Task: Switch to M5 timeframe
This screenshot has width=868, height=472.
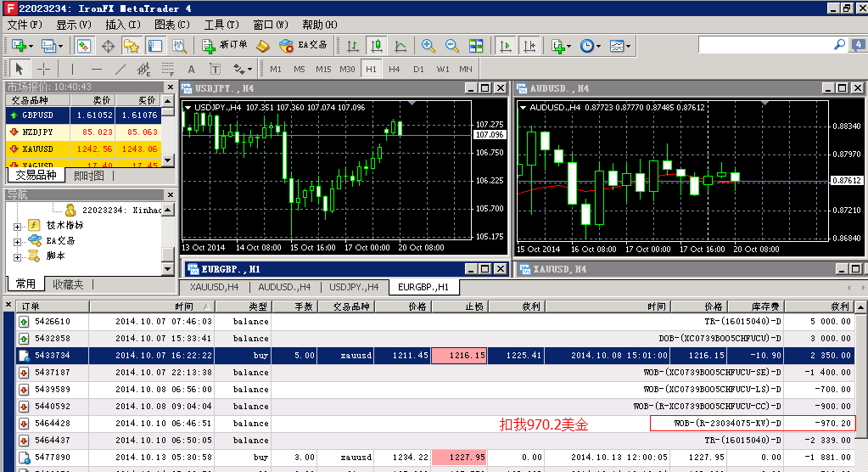Action: tap(300, 69)
